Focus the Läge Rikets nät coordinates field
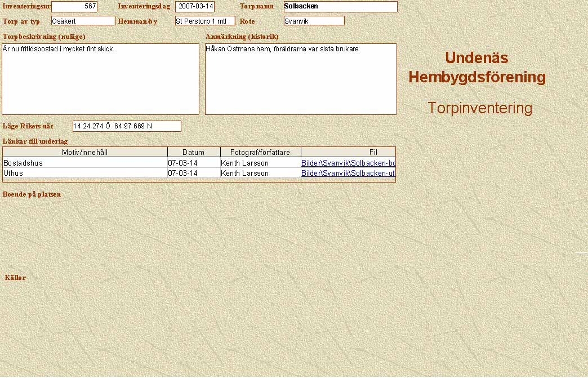The height and width of the screenshot is (378, 588). 127,126
